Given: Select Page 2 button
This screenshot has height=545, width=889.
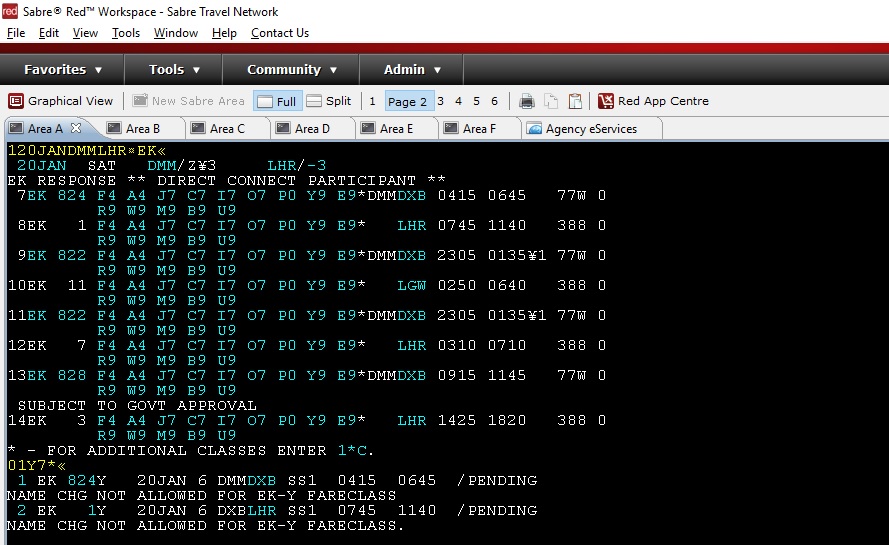Looking at the screenshot, I should 408,101.
